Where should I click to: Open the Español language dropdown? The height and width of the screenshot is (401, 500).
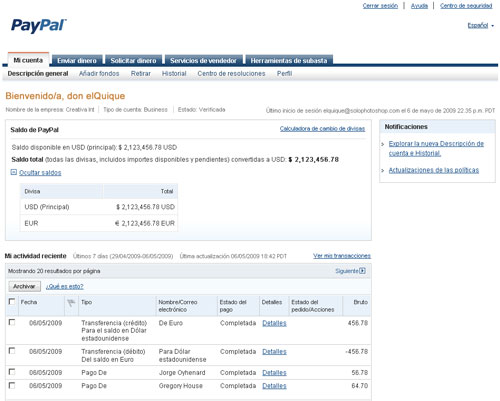pyautogui.click(x=481, y=25)
